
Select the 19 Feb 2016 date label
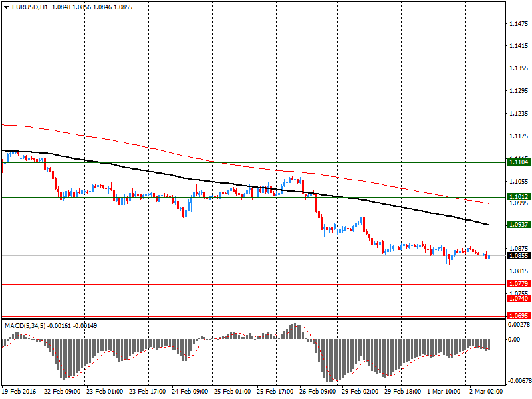(x=19, y=392)
